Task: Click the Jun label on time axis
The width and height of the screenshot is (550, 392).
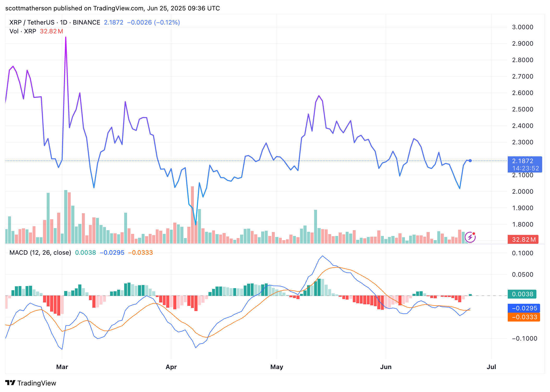Action: (386, 367)
